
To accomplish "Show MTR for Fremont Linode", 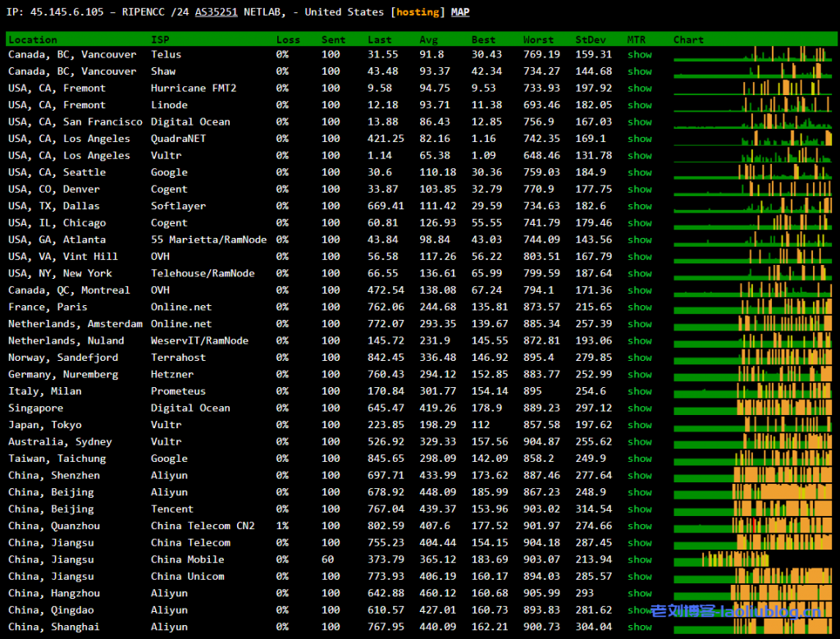I will (639, 105).
